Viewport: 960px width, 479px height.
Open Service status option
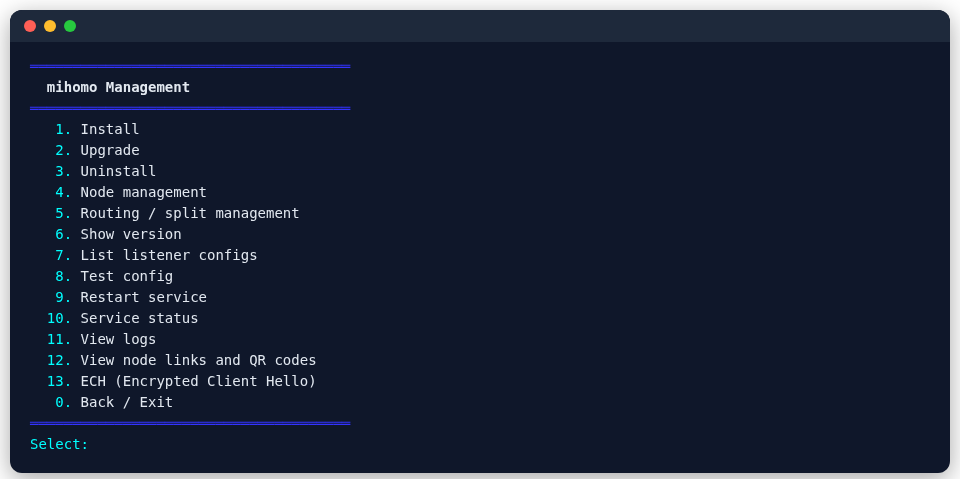point(122,318)
